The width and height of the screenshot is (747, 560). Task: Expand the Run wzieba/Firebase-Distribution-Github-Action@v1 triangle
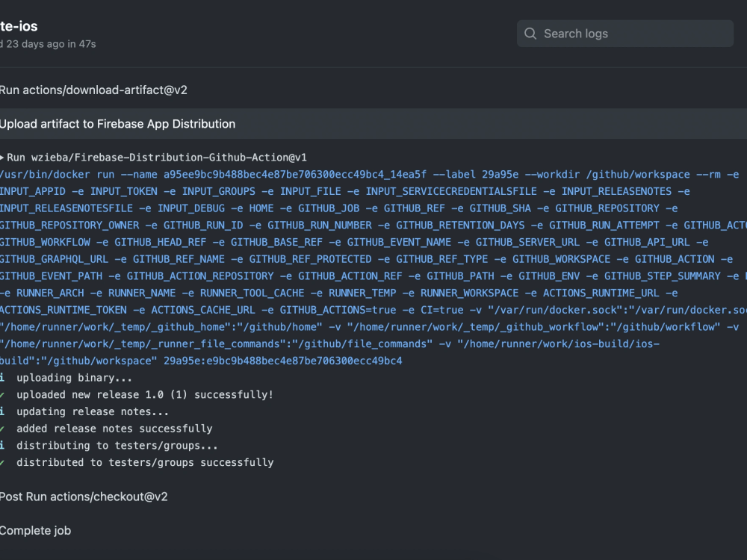[x=2, y=158]
